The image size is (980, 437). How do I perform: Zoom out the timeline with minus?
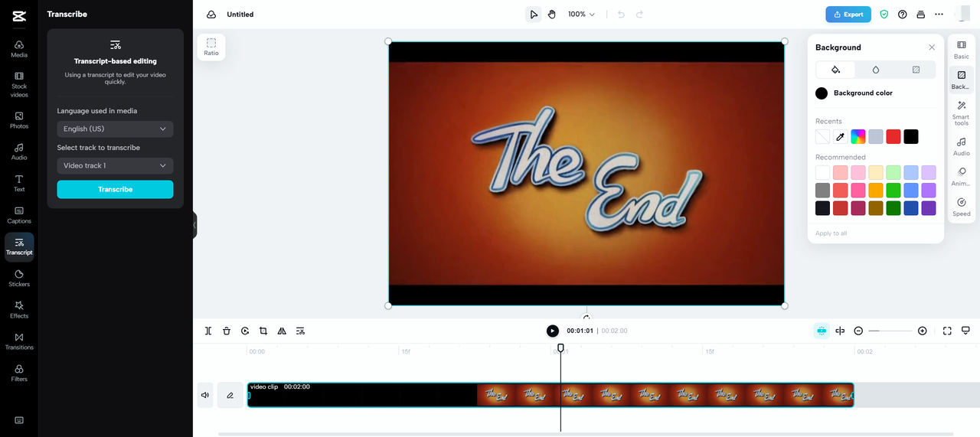(x=858, y=331)
